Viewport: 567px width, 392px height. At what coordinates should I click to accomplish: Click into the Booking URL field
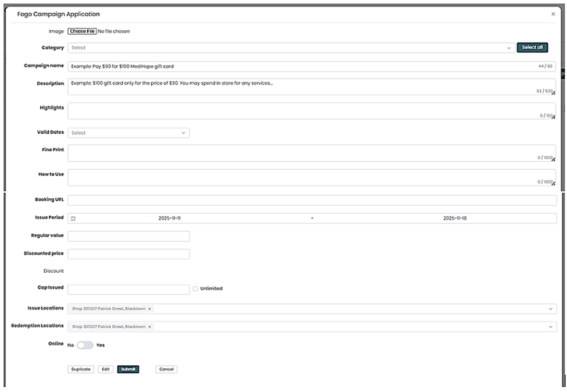point(312,200)
